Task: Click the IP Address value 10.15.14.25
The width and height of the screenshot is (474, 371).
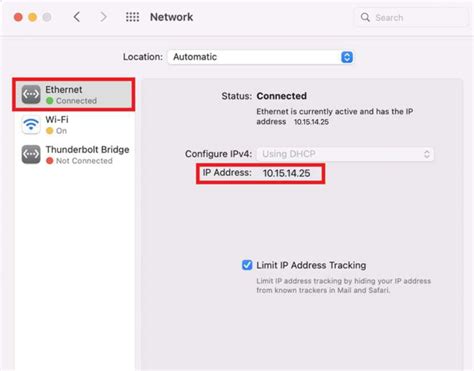Action: (286, 173)
